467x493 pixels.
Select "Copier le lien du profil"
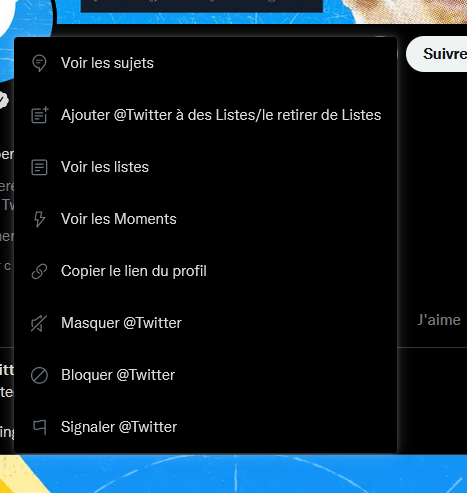[206, 271]
